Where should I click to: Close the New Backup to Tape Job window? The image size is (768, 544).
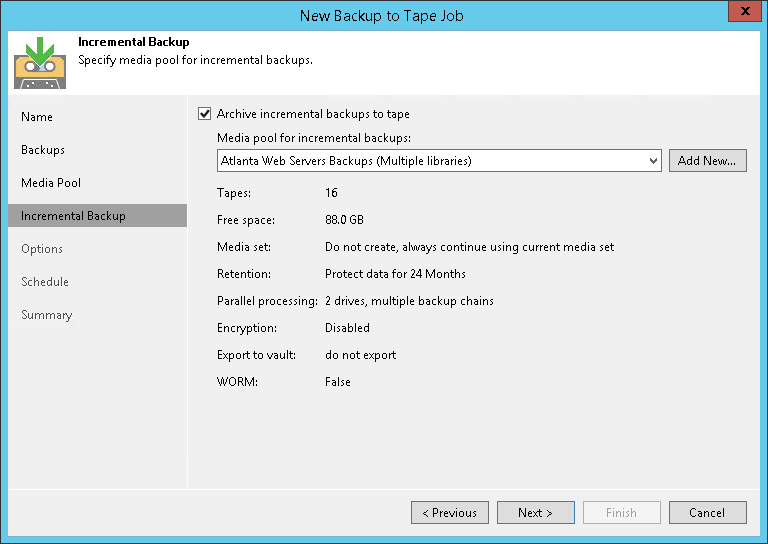(742, 11)
